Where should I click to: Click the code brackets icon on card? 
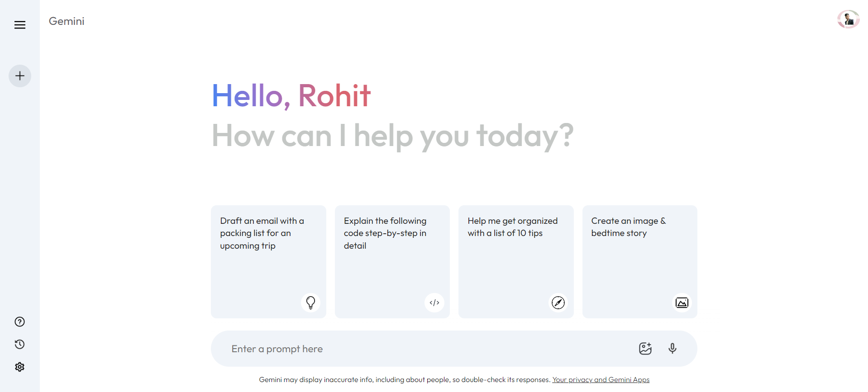434,303
